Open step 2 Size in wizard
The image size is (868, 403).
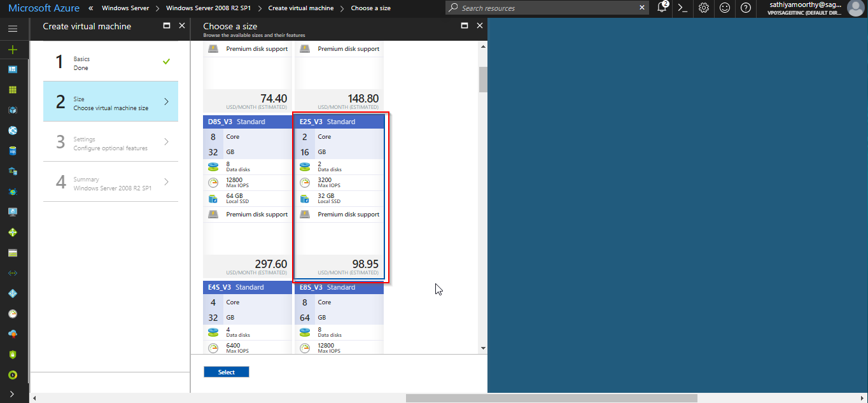tap(111, 102)
